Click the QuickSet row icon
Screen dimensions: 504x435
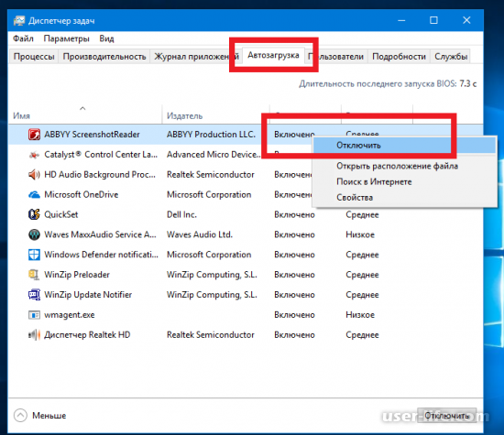34,214
